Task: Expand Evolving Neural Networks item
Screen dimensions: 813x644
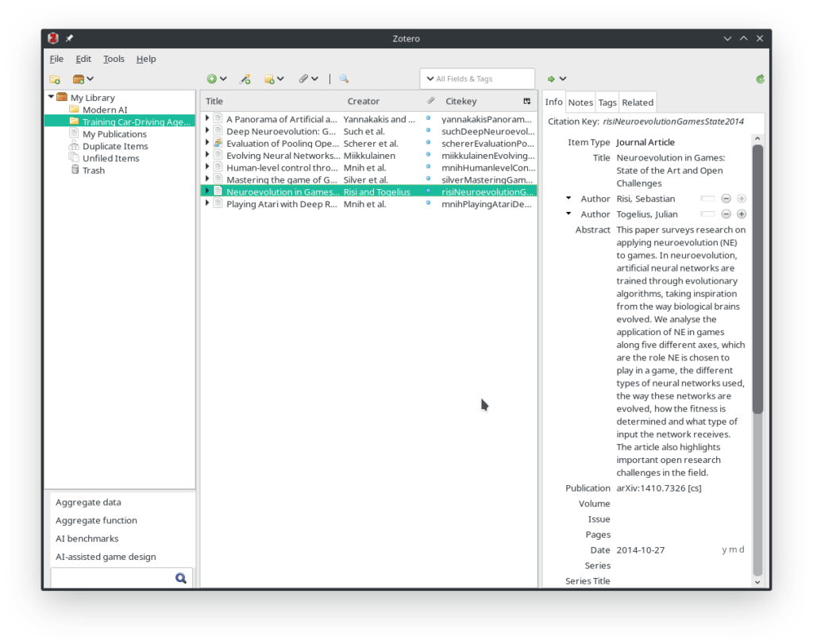Action: click(207, 155)
